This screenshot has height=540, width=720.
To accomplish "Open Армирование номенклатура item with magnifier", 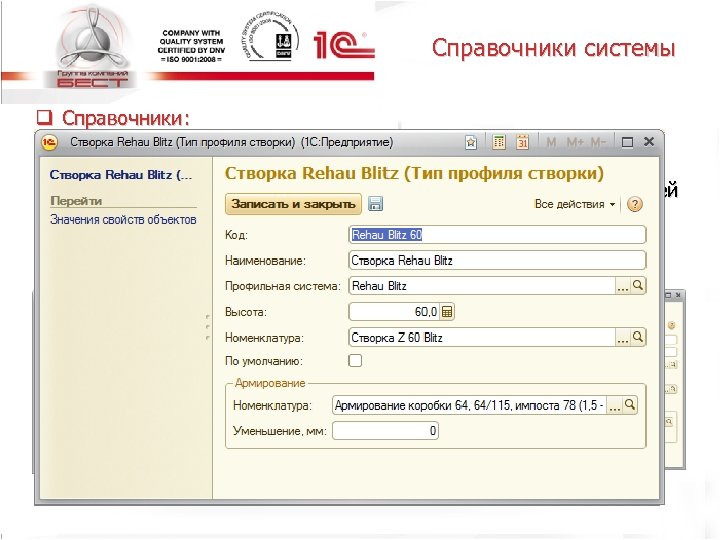I will (630, 405).
